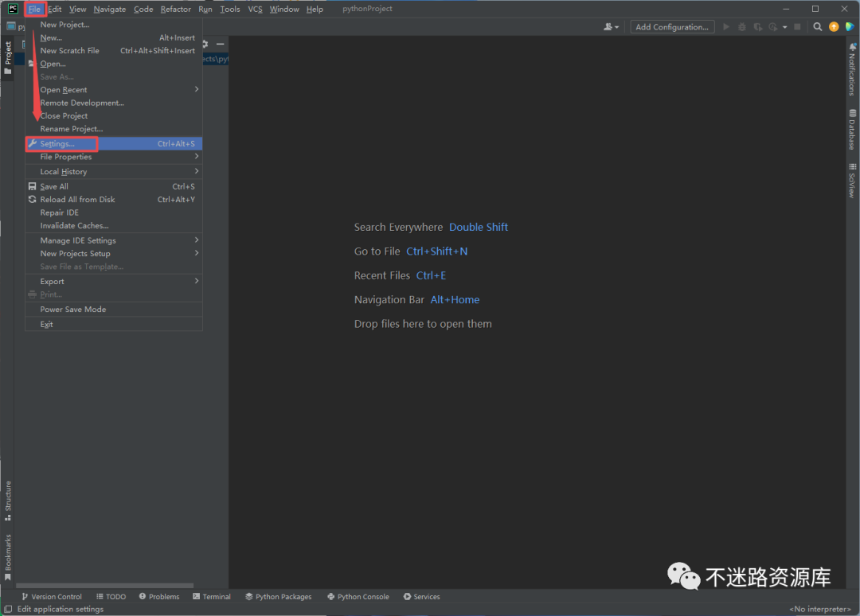
Task: Open the Code With Me user icon
Action: pos(611,27)
